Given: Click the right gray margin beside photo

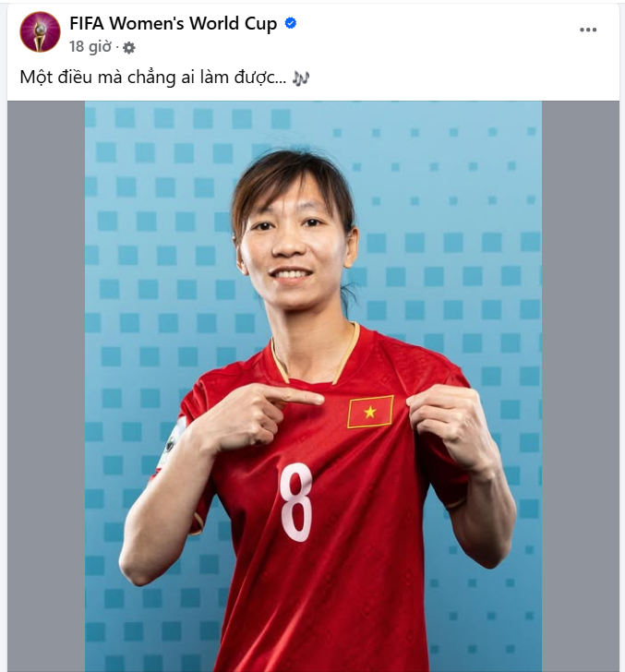Looking at the screenshot, I should [x=580, y=386].
